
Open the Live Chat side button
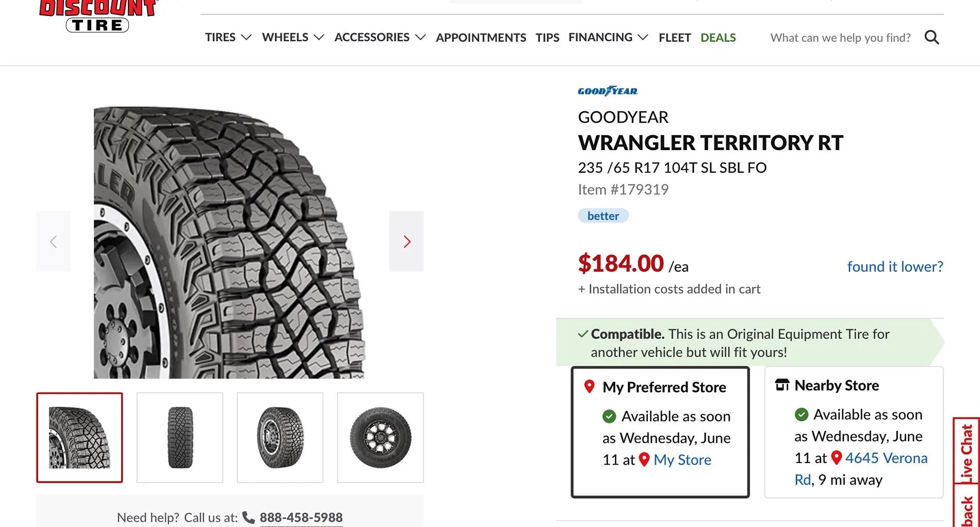pos(967,451)
